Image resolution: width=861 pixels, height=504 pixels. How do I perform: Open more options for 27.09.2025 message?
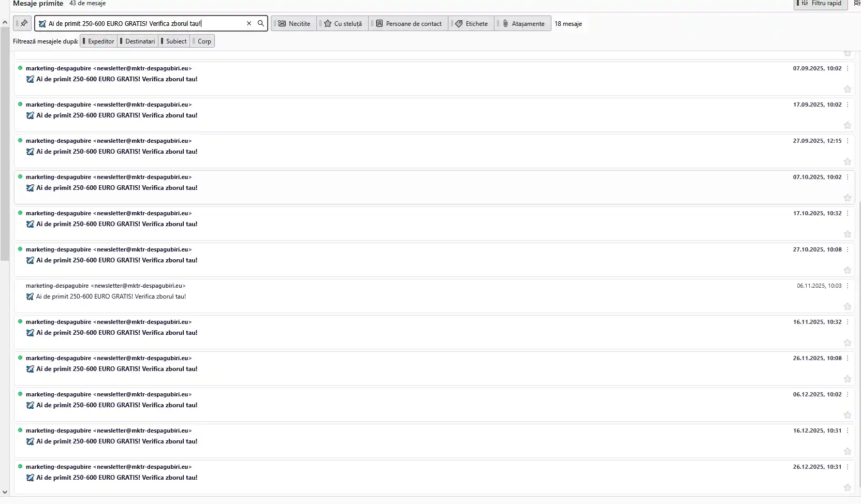click(x=848, y=141)
